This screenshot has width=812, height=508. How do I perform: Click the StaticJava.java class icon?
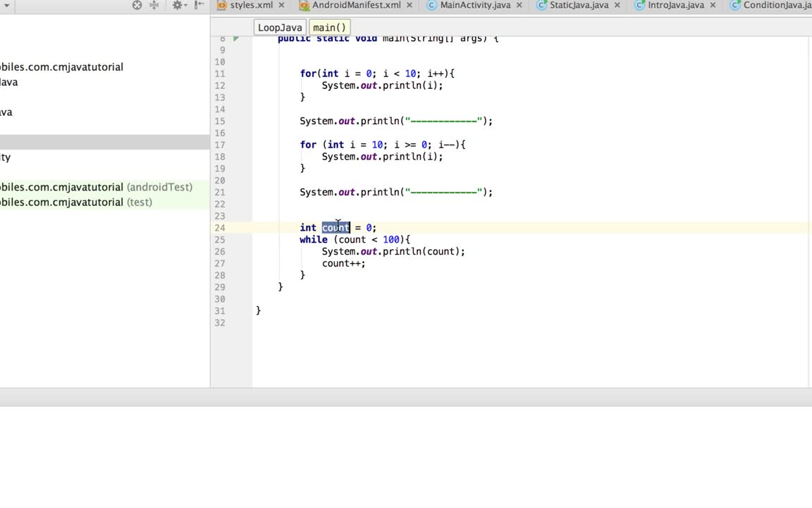[541, 5]
